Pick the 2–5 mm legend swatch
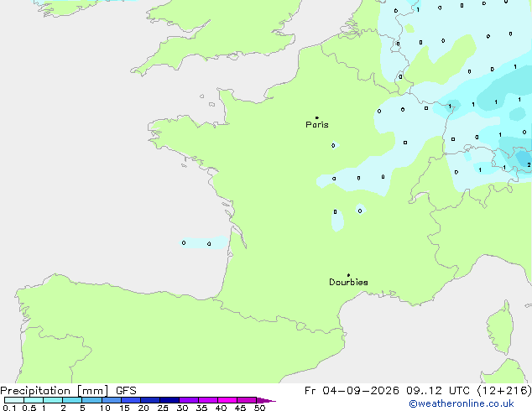 tap(72, 400)
